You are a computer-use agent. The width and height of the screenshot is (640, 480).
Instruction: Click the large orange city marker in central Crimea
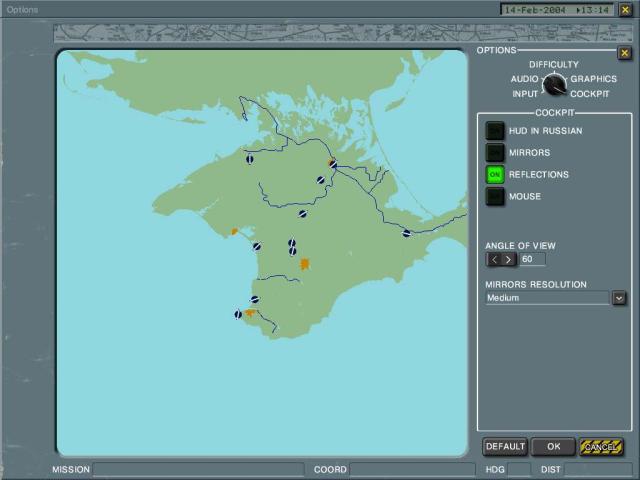[305, 264]
